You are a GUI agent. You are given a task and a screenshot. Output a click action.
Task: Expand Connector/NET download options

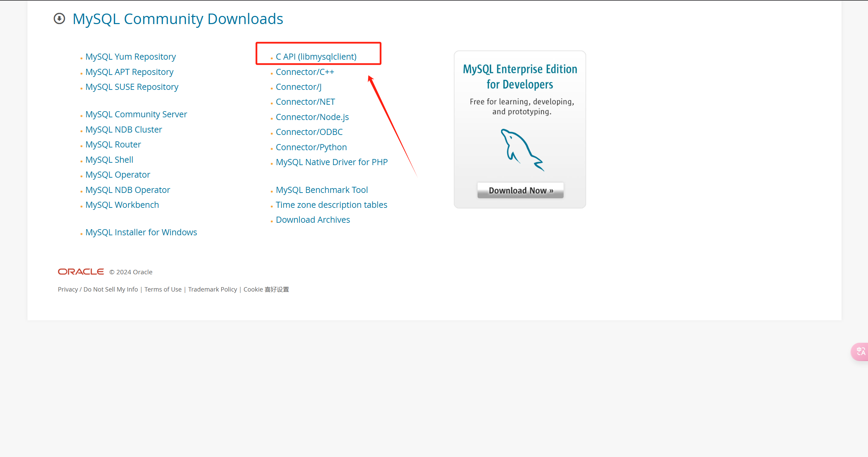305,102
